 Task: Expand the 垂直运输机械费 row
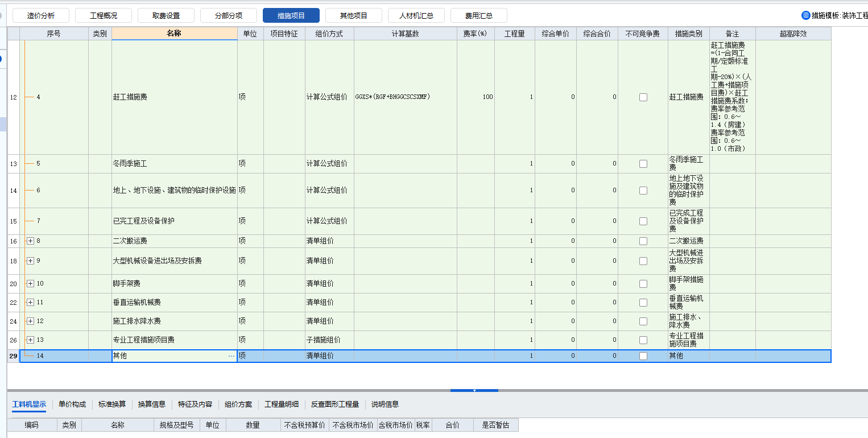[x=30, y=302]
